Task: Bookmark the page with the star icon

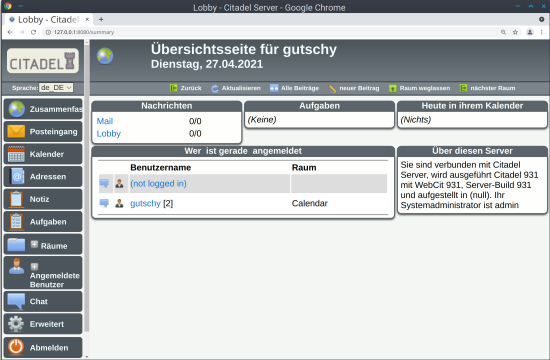Action: point(515,32)
